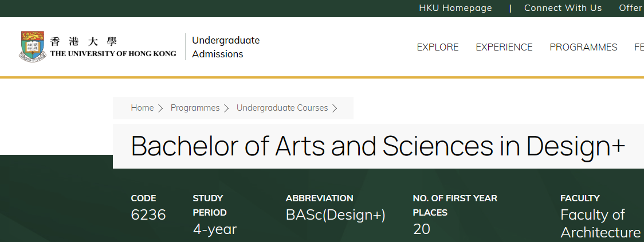Select the Programmes breadcrumb link
This screenshot has height=242, width=644.
tap(195, 108)
